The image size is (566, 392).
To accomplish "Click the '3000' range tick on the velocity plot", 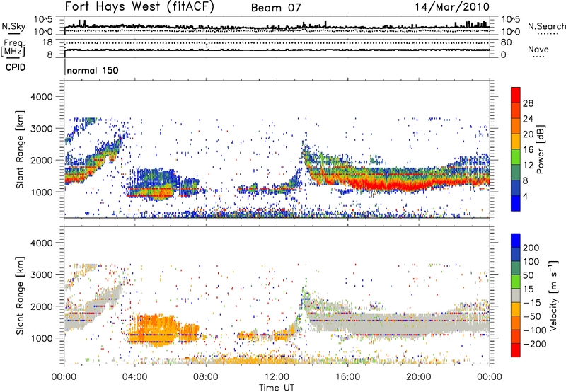I will tap(41, 275).
